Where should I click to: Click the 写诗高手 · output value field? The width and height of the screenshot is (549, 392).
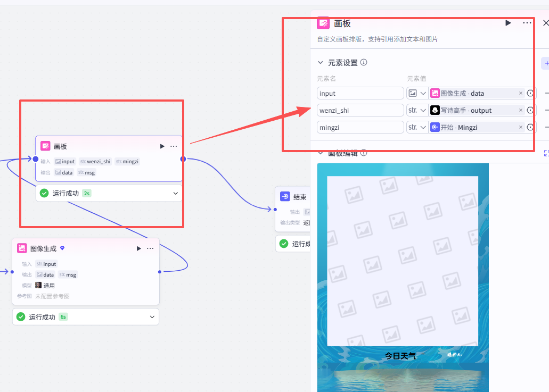pos(477,111)
